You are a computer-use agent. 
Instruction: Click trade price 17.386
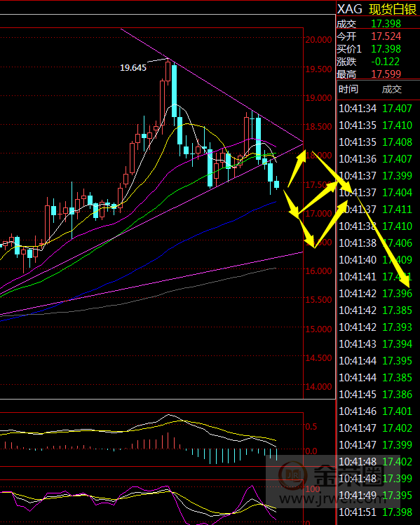(x=398, y=395)
